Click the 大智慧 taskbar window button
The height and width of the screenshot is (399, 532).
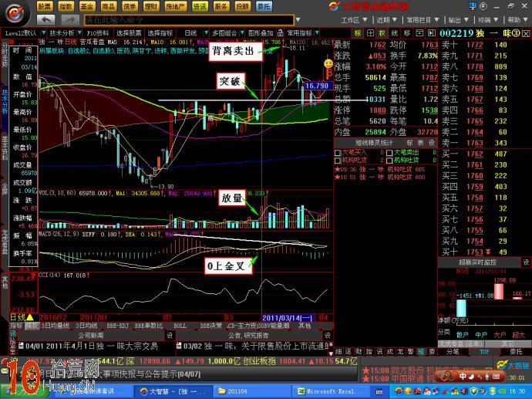pyautogui.click(x=173, y=391)
